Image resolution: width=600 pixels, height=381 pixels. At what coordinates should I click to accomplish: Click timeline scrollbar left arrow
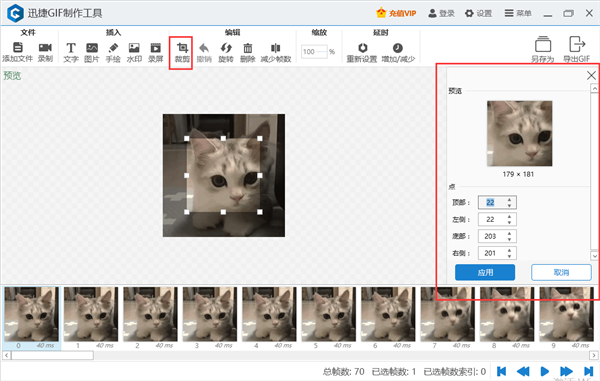coord(7,356)
